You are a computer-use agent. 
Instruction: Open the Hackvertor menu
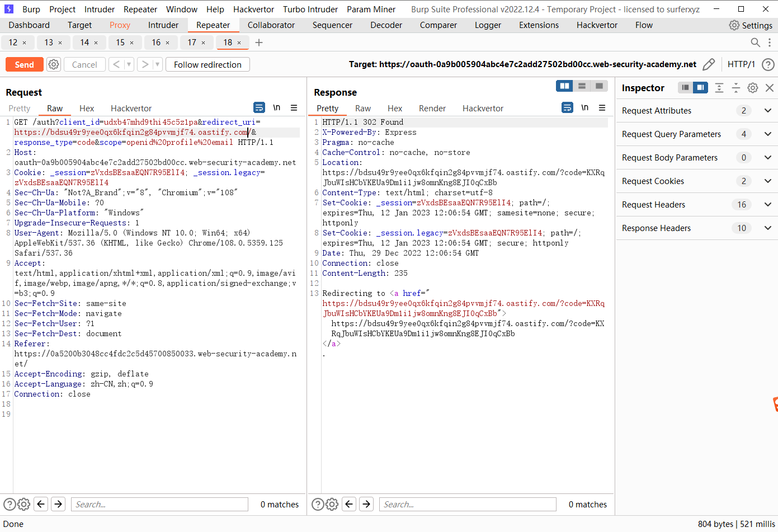pyautogui.click(x=254, y=10)
